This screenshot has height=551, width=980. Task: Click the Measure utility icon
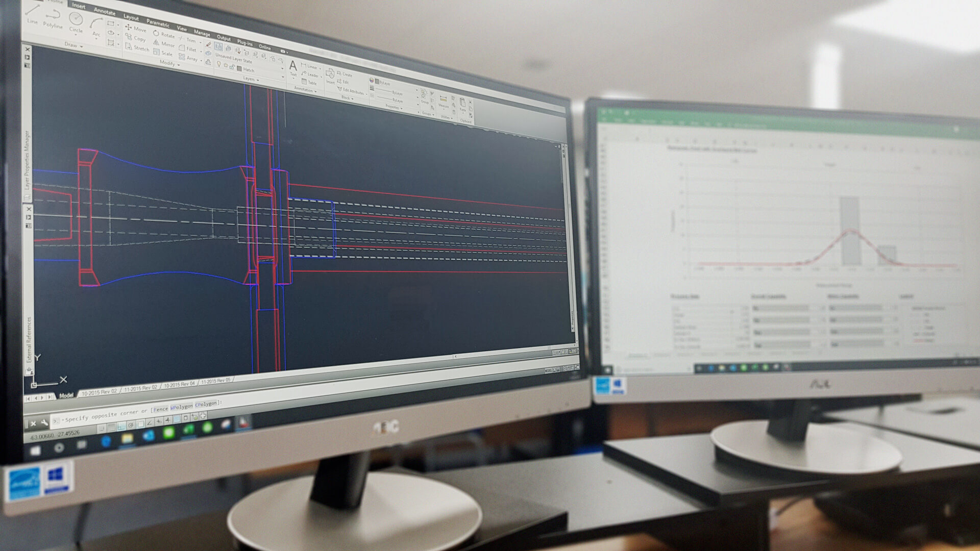pos(443,101)
